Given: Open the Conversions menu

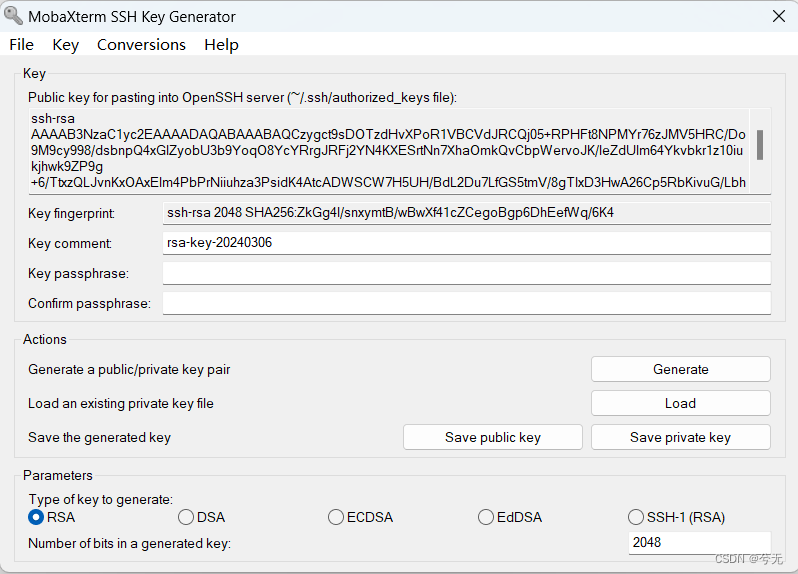Looking at the screenshot, I should (141, 45).
